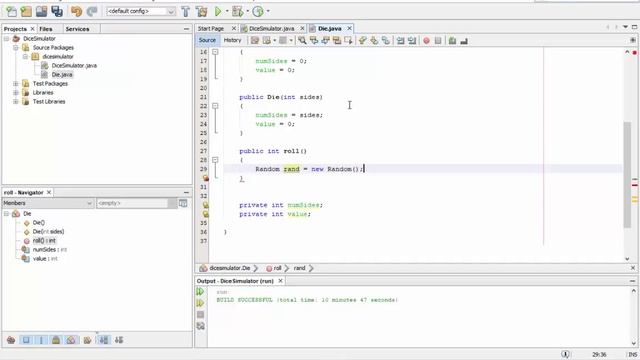Click the New Project toolbar icon
The image size is (640, 360).
pyautogui.click(x=26, y=11)
